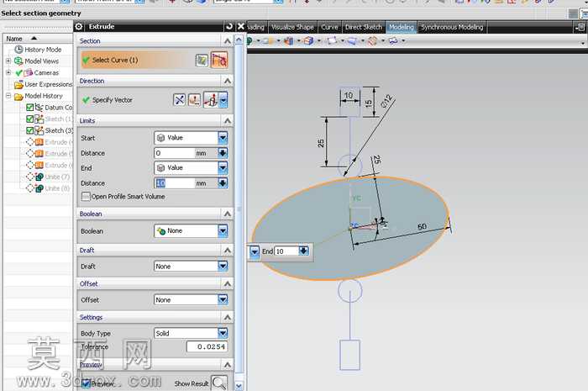Click the Ø12 dimension label
The width and height of the screenshot is (588, 391).
(x=386, y=101)
